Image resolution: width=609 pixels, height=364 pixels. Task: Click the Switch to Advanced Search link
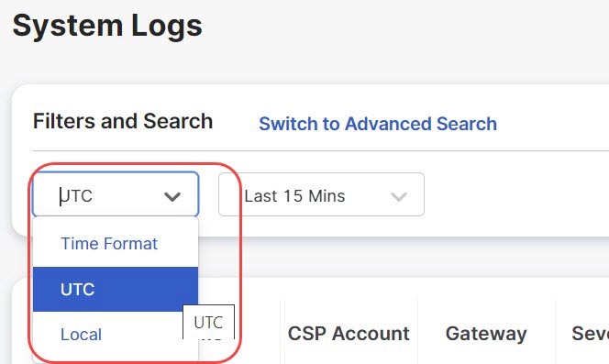click(378, 124)
